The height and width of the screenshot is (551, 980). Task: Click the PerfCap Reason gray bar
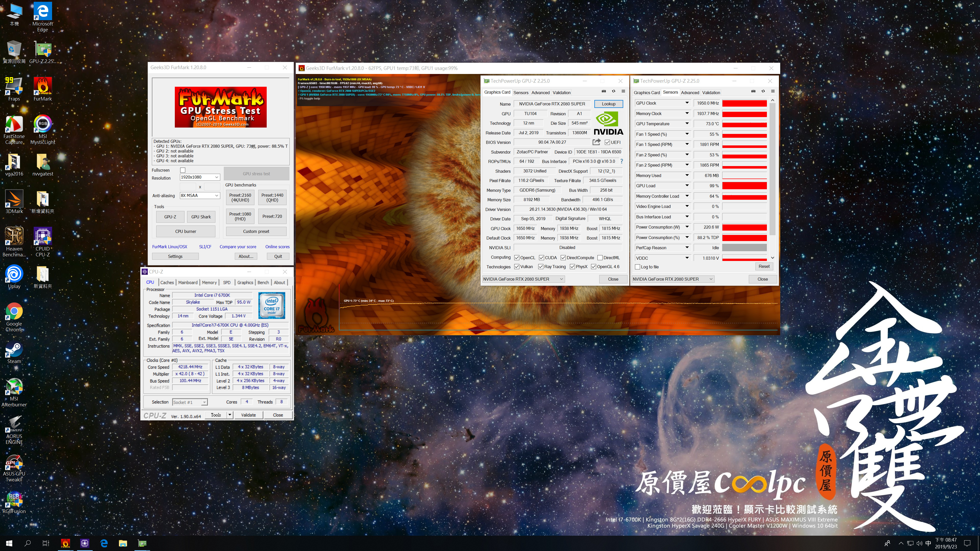pyautogui.click(x=744, y=247)
